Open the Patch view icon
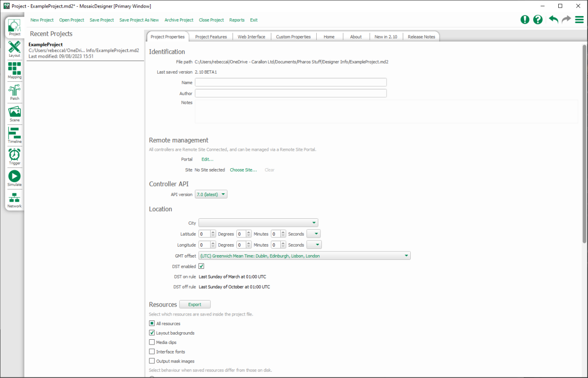This screenshot has width=588, height=378. click(x=15, y=90)
